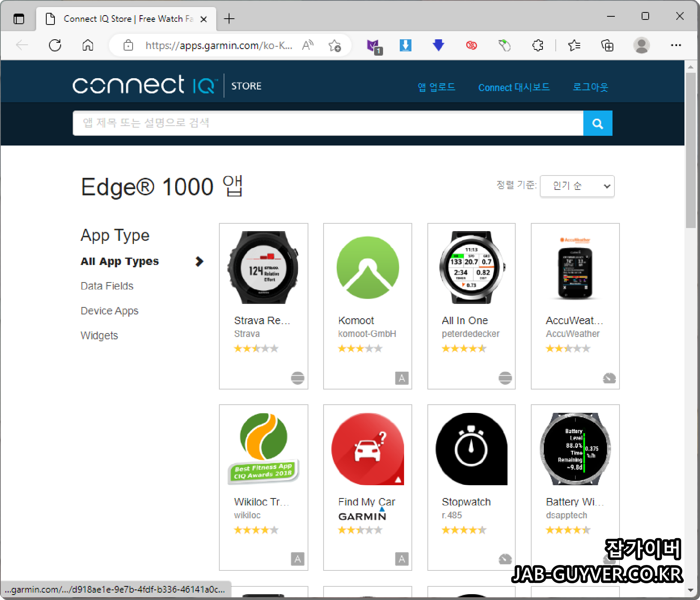
Task: Open the Komoot green logo thumbnail
Action: tap(367, 268)
